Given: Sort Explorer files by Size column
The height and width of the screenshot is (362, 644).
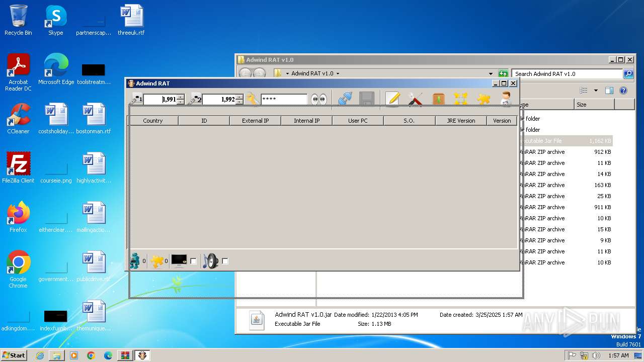Looking at the screenshot, I should pos(594,105).
